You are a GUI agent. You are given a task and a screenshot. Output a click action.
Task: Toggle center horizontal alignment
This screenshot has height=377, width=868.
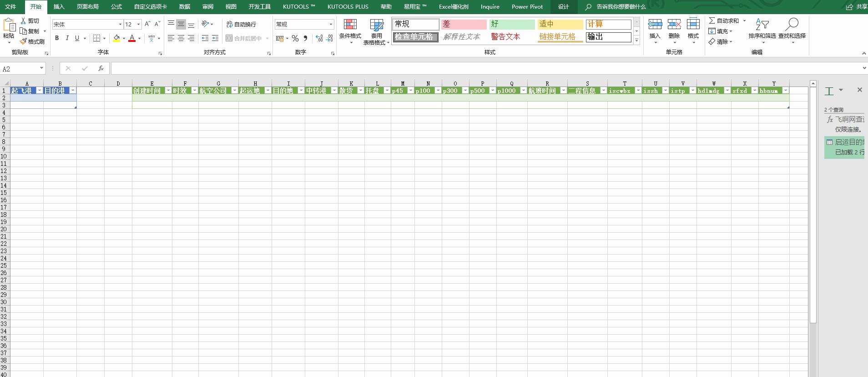[181, 38]
